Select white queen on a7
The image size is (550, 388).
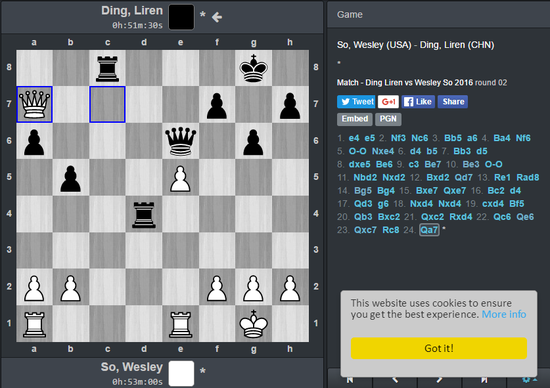point(34,104)
